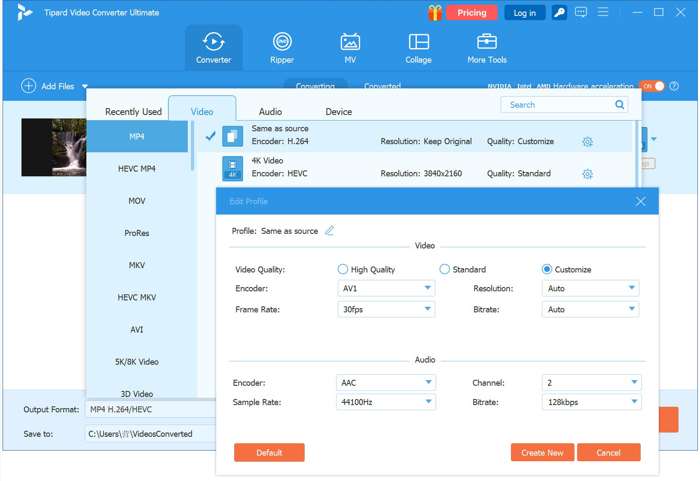Expand the audio Bitrate 128kbps dropdown
Screen dimensions: 700x481
coord(592,402)
